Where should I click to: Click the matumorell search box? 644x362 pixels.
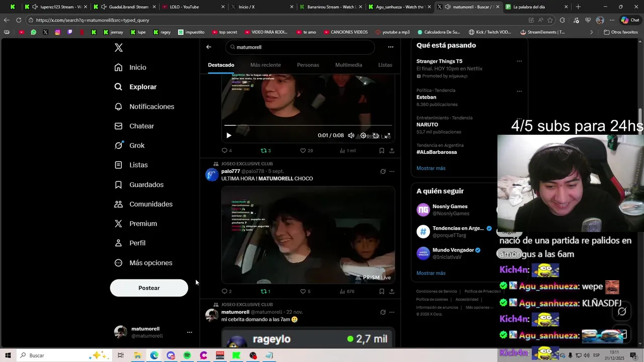(300, 47)
